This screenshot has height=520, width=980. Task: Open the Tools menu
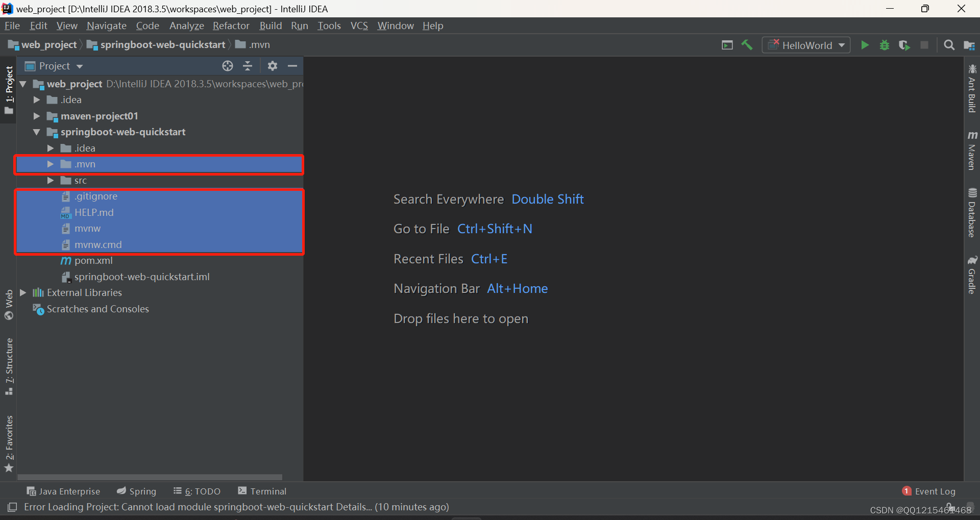(x=329, y=26)
